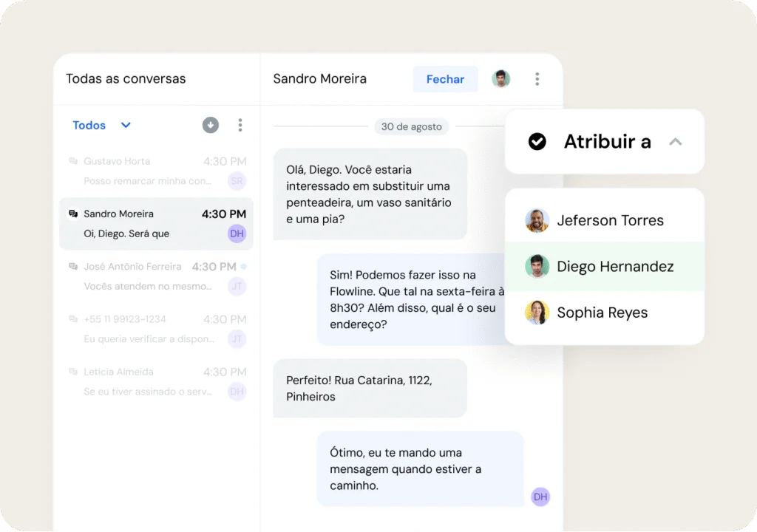Image resolution: width=757 pixels, height=532 pixels.
Task: Click unread dot on José Antônio Ferreira row
Action: click(x=244, y=267)
